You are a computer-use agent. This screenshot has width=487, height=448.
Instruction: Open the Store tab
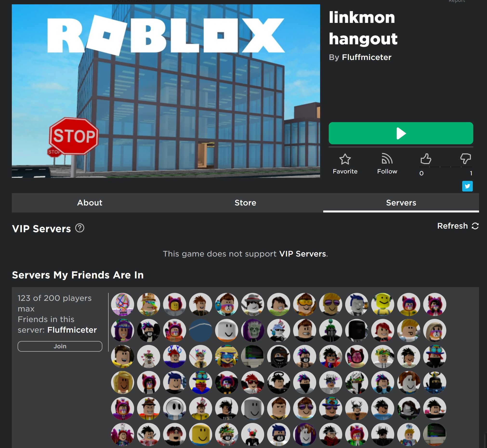(x=245, y=203)
